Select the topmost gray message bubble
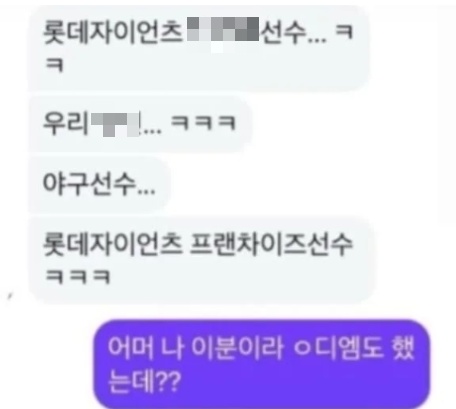Viewport: 456px width, 409px height. coord(199,48)
